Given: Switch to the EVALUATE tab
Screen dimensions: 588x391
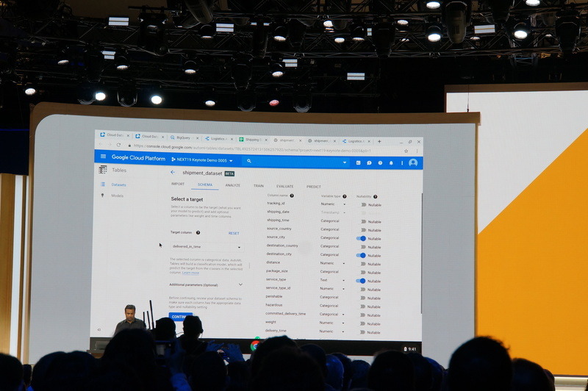Looking at the screenshot, I should [285, 187].
